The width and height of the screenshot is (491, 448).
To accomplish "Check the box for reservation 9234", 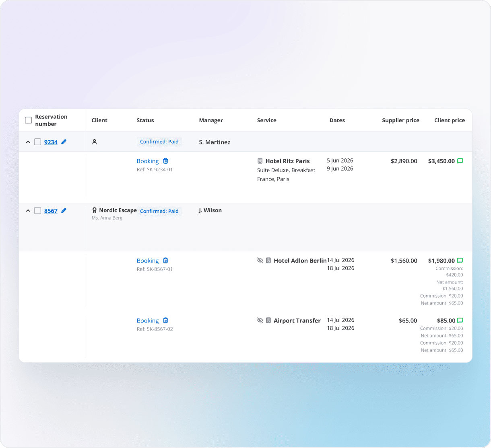I will (x=37, y=142).
